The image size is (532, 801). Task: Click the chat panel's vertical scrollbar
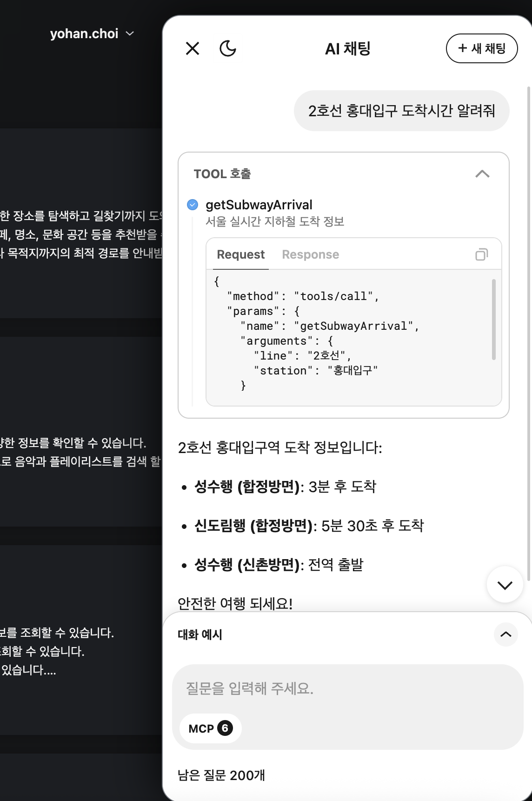(529, 326)
